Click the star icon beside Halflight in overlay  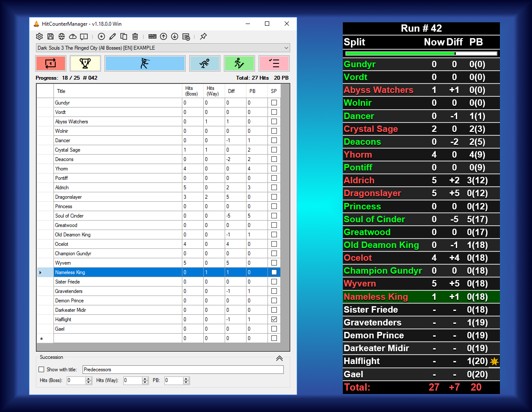point(494,361)
